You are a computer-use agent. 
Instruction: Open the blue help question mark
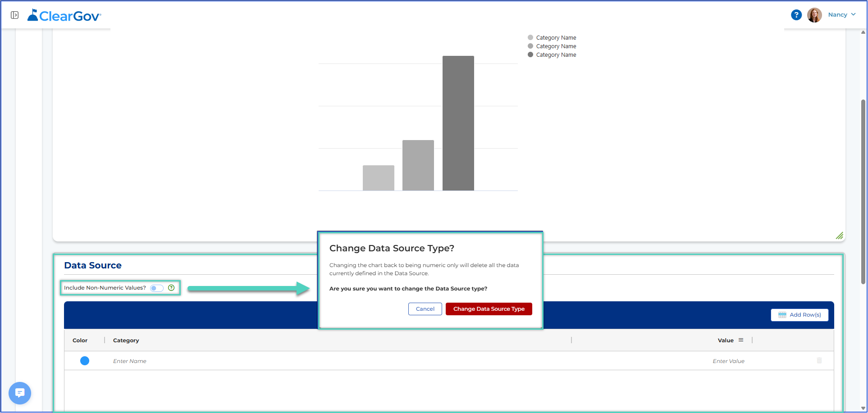tap(796, 15)
